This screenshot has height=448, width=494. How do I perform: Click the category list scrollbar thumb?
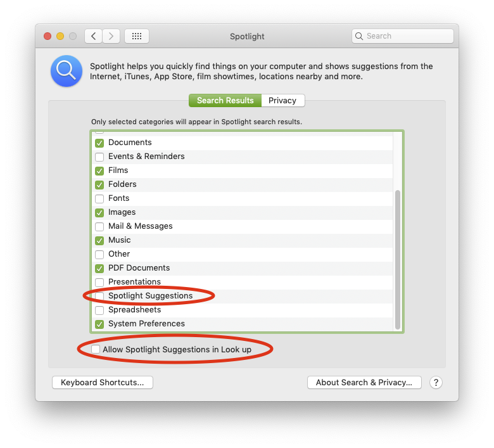coord(398,259)
